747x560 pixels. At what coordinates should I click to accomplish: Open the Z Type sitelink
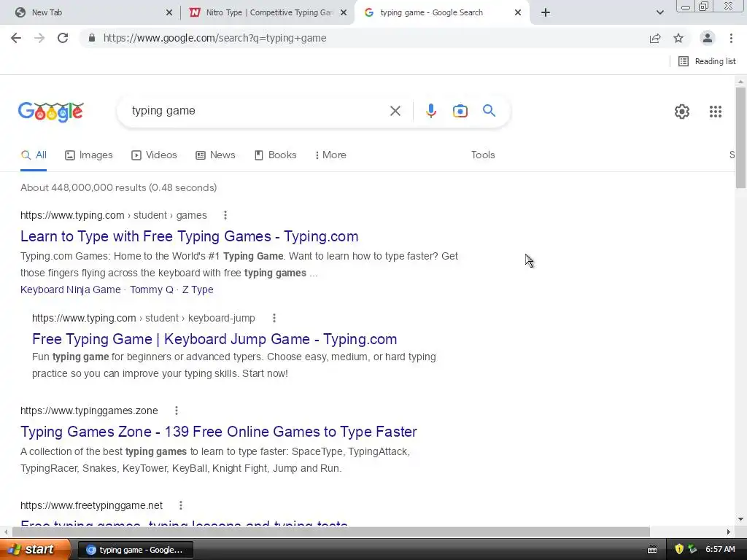tap(198, 289)
